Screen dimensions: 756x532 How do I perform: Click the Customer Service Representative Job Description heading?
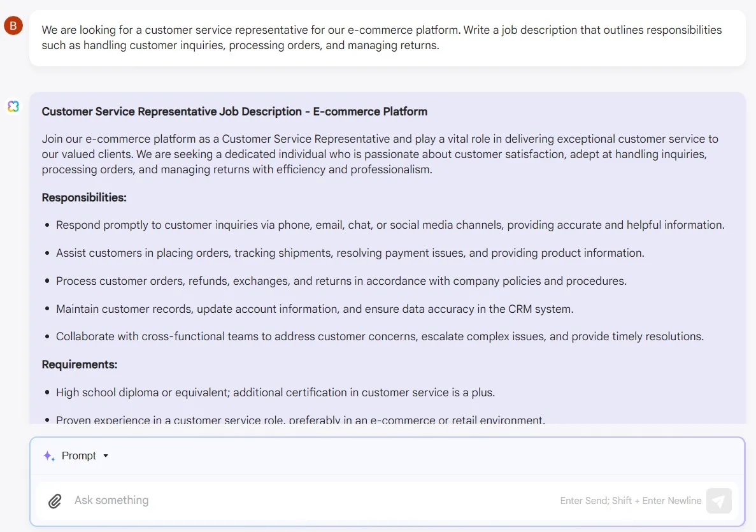[234, 111]
